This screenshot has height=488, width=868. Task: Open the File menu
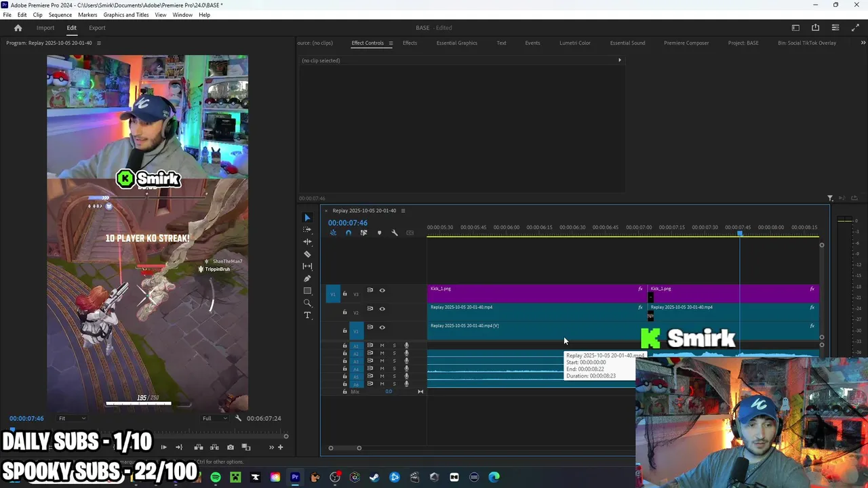click(x=7, y=15)
